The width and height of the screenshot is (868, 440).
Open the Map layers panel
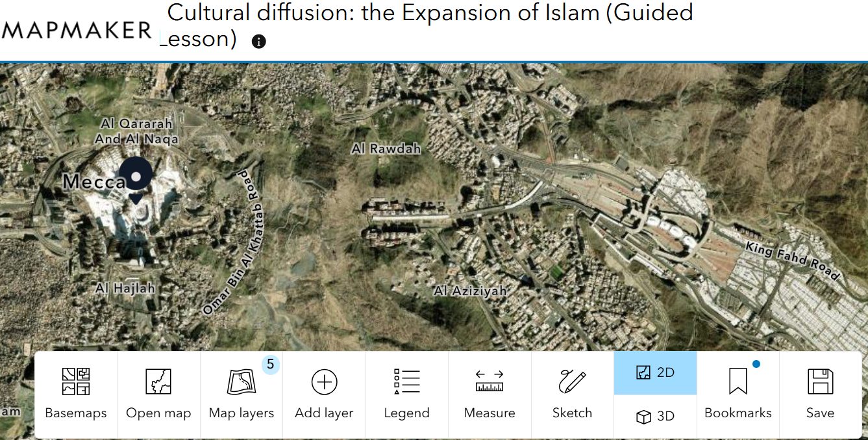[242, 394]
